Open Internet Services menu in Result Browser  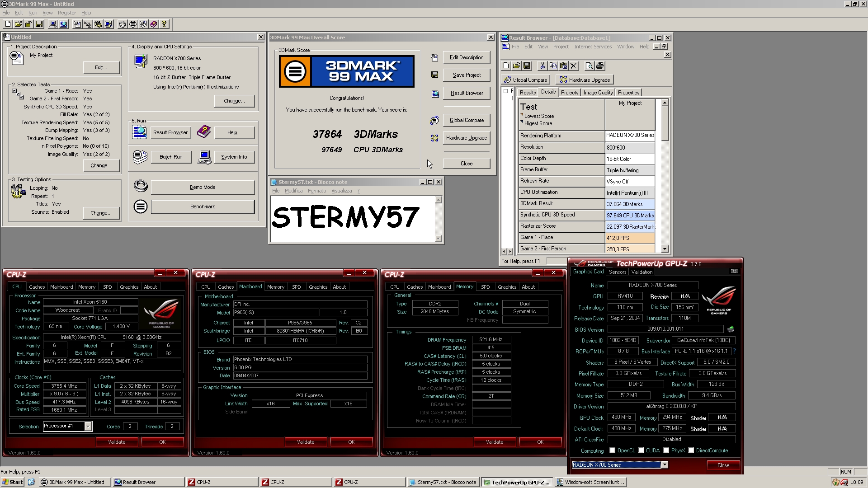[593, 47]
